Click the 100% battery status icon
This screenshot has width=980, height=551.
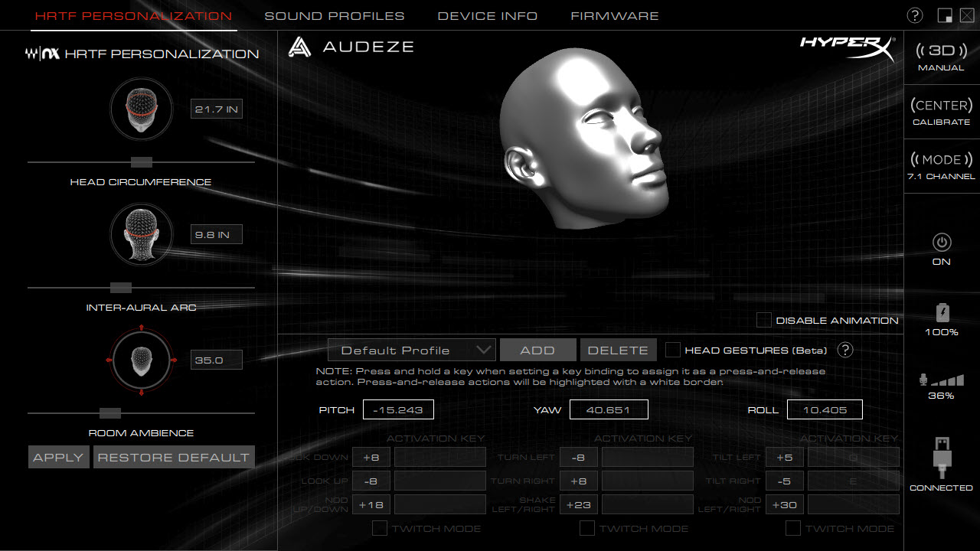coord(942,312)
